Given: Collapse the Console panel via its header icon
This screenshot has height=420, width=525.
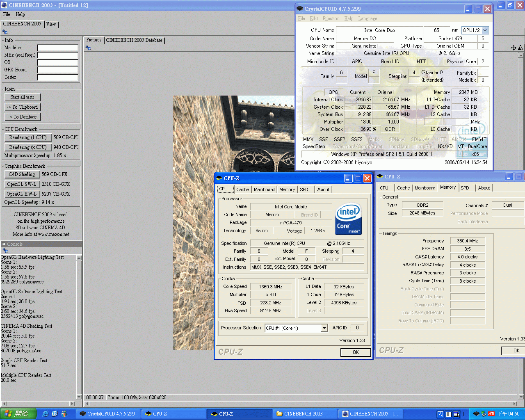Looking at the screenshot, I should pyautogui.click(x=4, y=244).
